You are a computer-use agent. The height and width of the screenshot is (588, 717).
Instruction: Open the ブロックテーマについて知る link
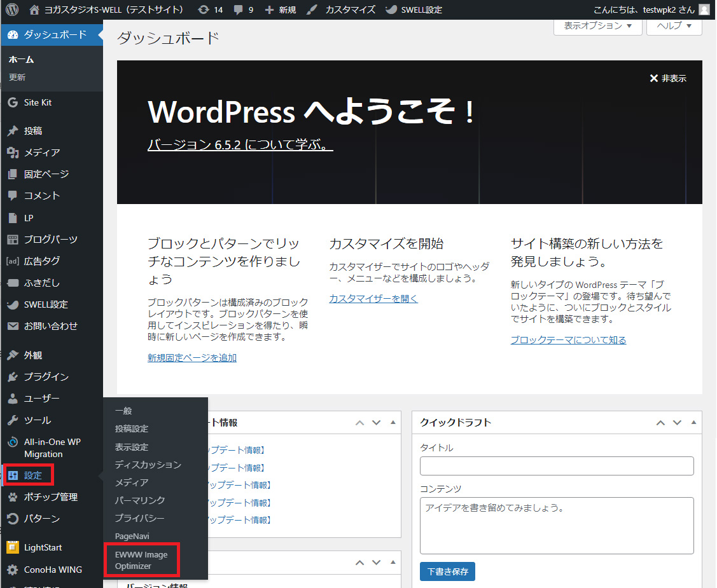(568, 340)
